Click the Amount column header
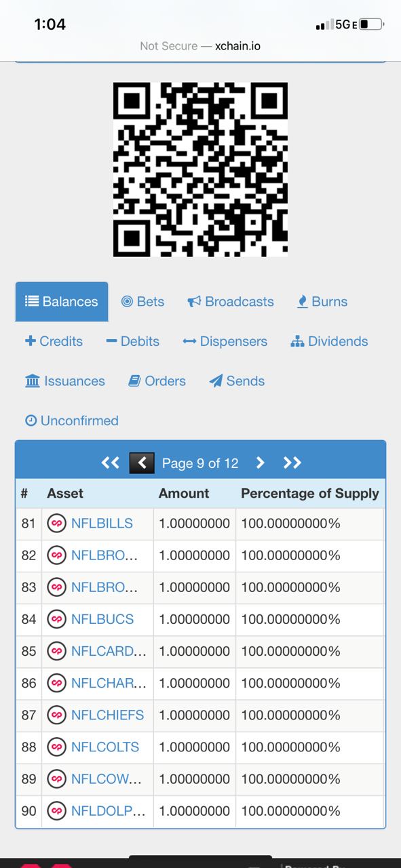401x868 pixels. tap(184, 494)
